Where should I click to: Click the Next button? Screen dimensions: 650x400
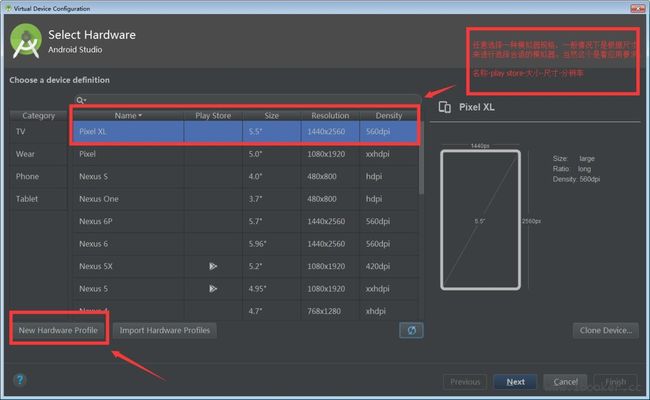point(515,382)
